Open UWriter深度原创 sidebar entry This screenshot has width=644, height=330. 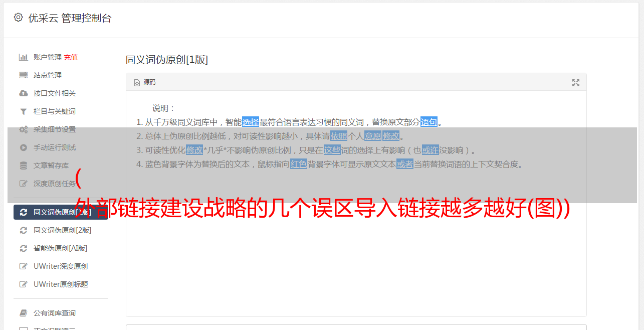pos(61,266)
